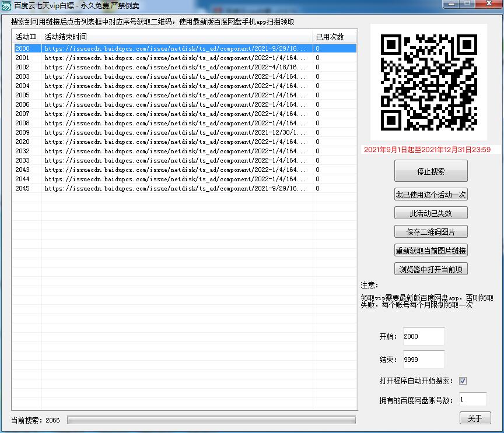This screenshot has width=504, height=433.
Task: Click the app icon in the title bar
Action: pos(6,5)
